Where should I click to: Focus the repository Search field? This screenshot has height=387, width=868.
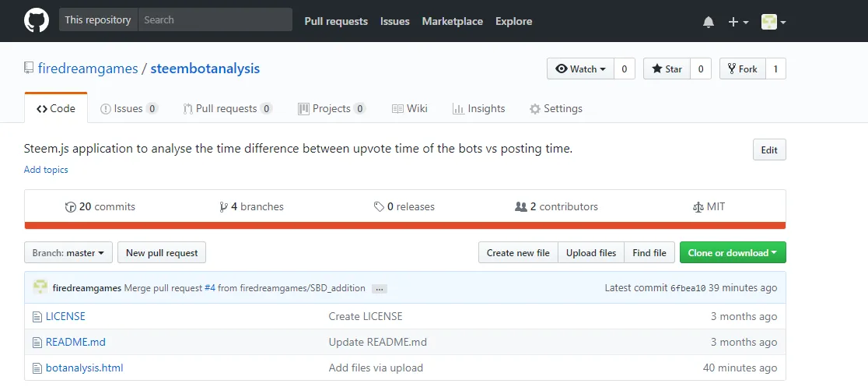pos(215,20)
